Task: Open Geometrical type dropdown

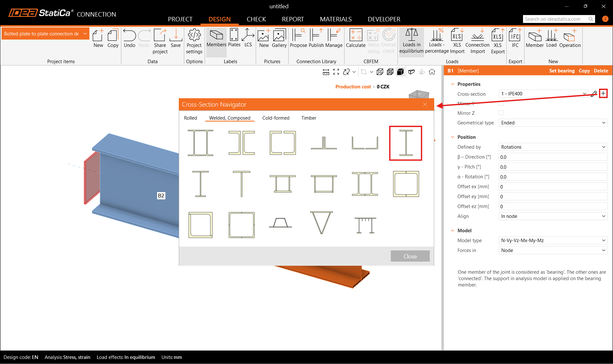Action: (553, 123)
